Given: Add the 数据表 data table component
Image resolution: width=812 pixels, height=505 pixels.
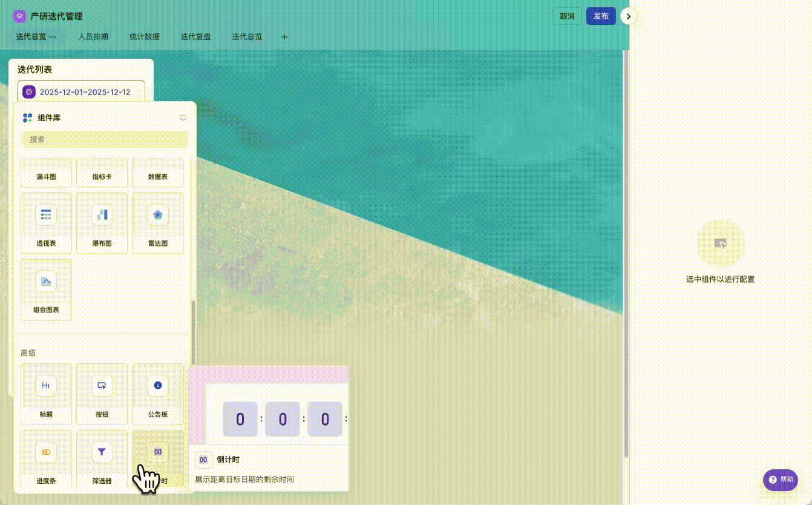Looking at the screenshot, I should coord(158,173).
